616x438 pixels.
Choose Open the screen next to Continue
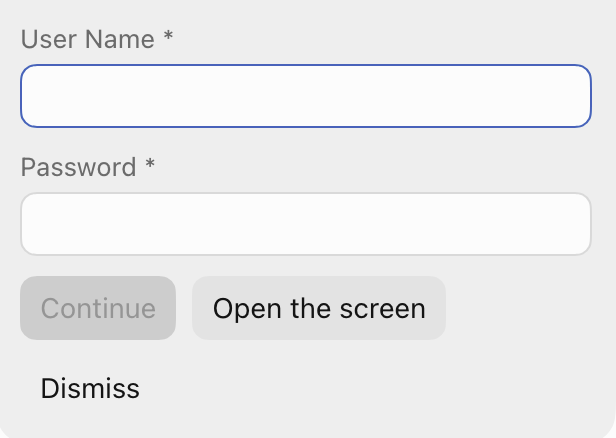click(319, 308)
